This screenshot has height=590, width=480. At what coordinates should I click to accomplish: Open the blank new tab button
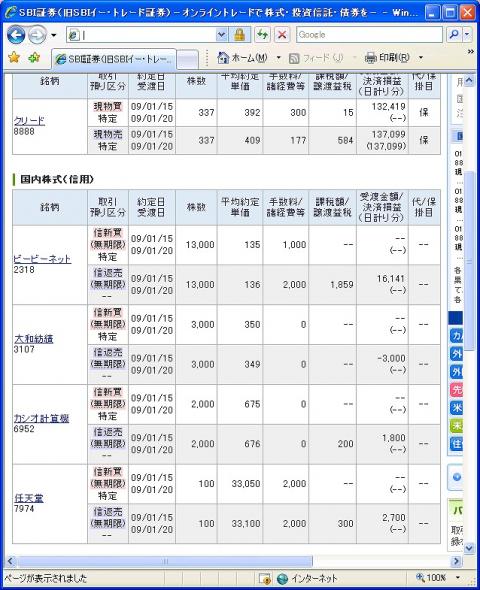pos(187,59)
